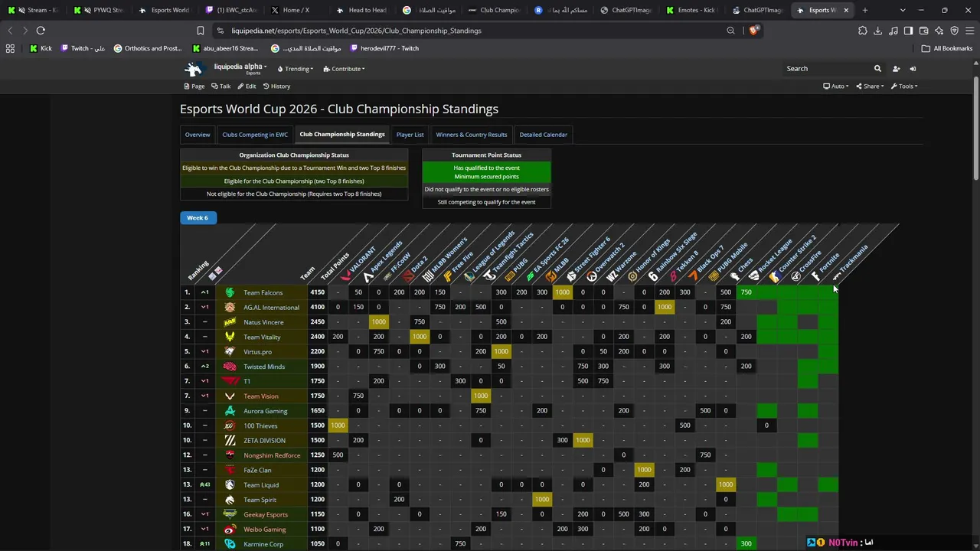The width and height of the screenshot is (980, 551).
Task: Open the apps grid in bookmarks bar
Action: 10,48
